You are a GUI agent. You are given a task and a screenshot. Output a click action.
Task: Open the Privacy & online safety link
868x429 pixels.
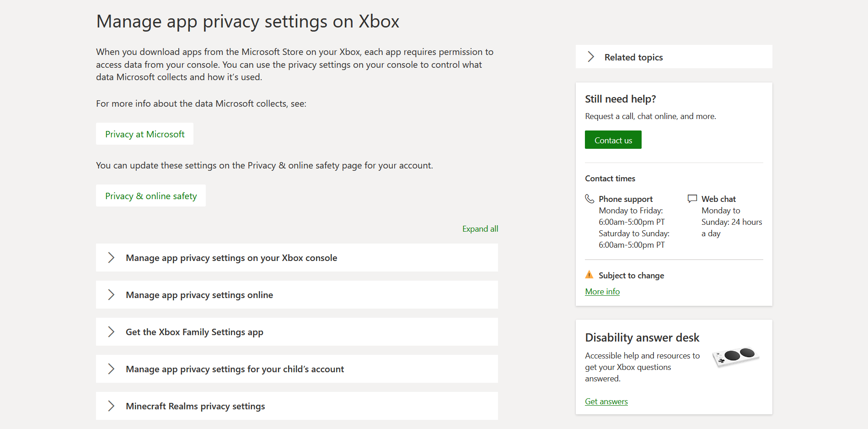click(x=151, y=196)
